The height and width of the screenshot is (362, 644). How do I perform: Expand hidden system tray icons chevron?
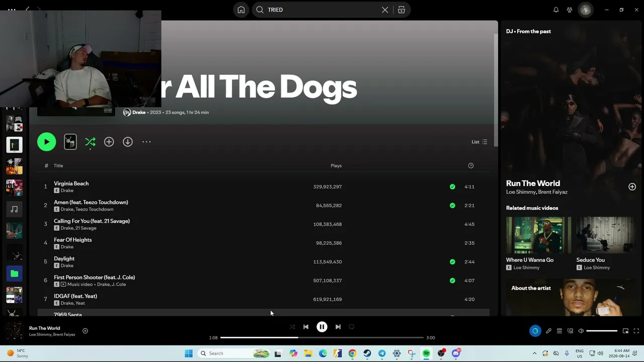(534, 353)
